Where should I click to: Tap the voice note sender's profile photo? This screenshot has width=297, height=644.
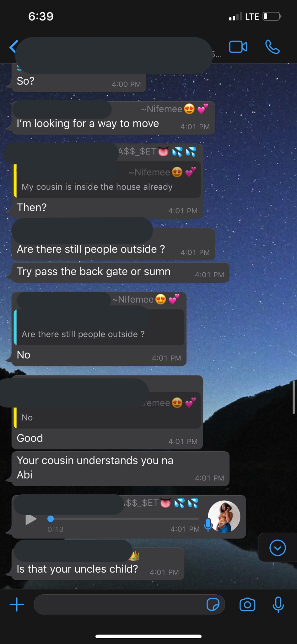224,516
